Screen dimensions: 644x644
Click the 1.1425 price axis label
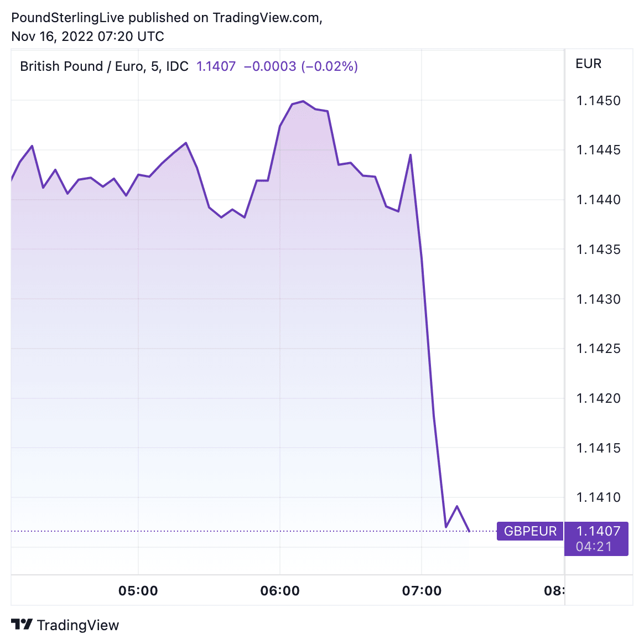click(598, 349)
